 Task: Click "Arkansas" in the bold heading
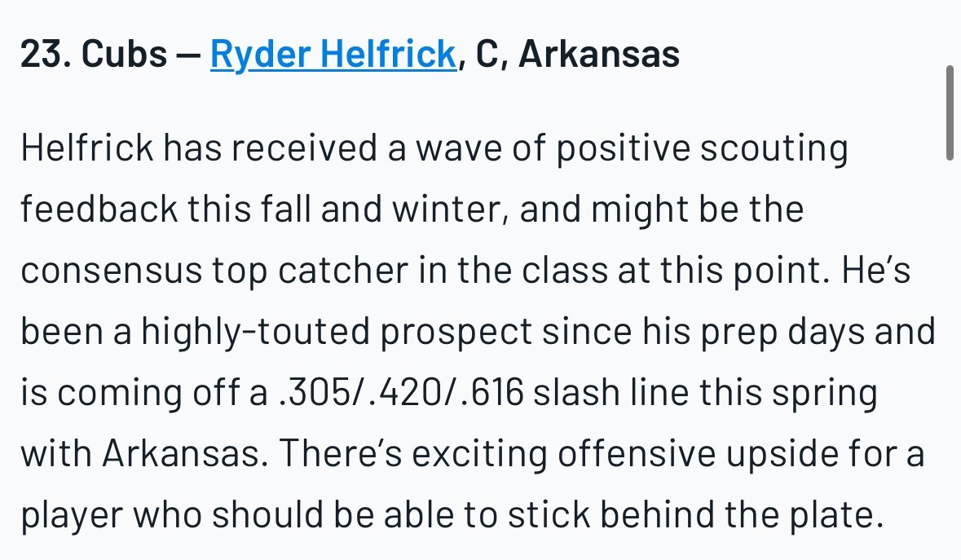point(599,55)
